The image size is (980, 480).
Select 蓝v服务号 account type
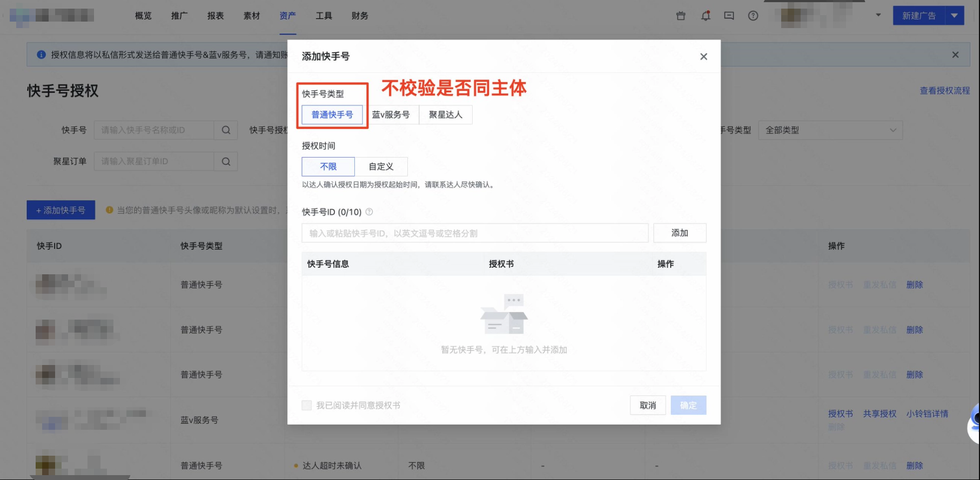point(391,114)
